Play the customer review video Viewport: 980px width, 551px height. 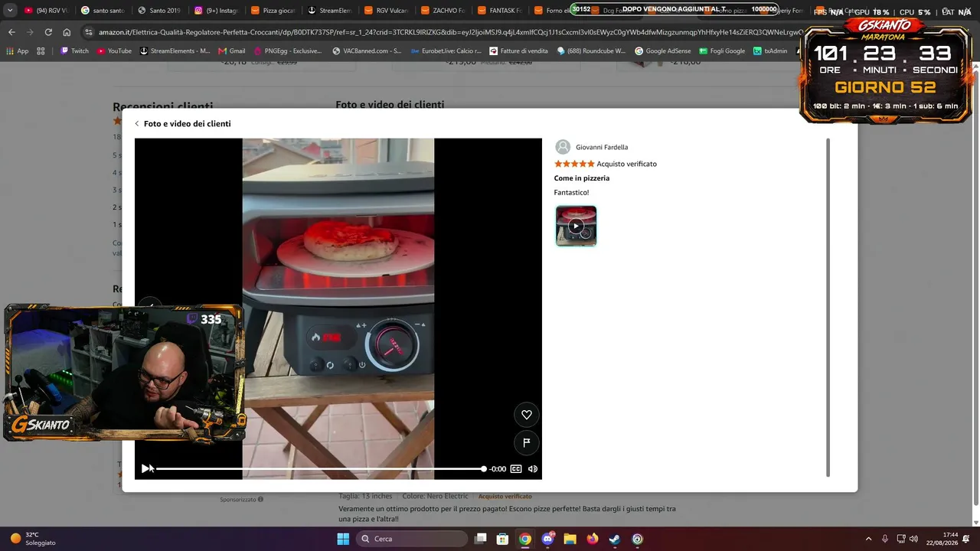click(145, 468)
